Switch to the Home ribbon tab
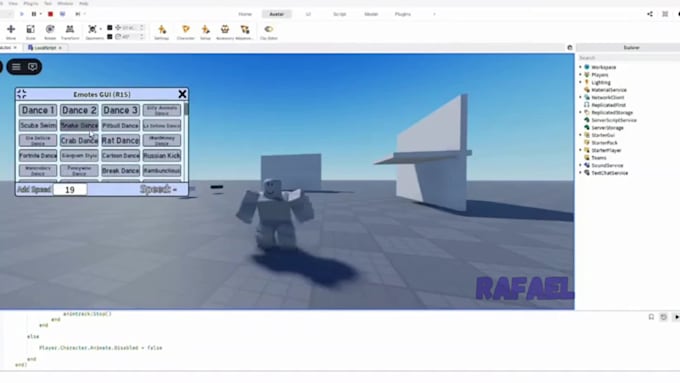The width and height of the screenshot is (680, 383). coord(245,14)
